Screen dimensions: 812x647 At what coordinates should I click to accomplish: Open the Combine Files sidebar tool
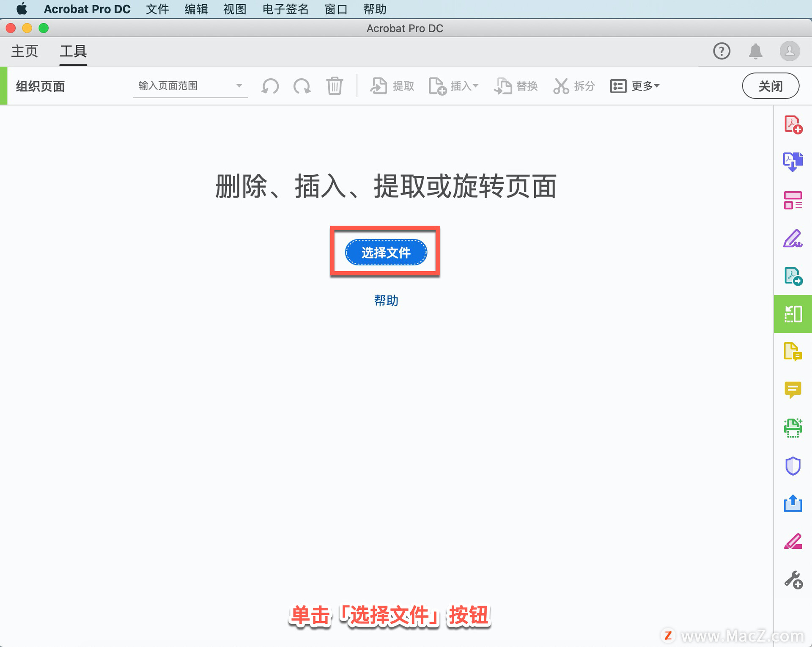[793, 162]
